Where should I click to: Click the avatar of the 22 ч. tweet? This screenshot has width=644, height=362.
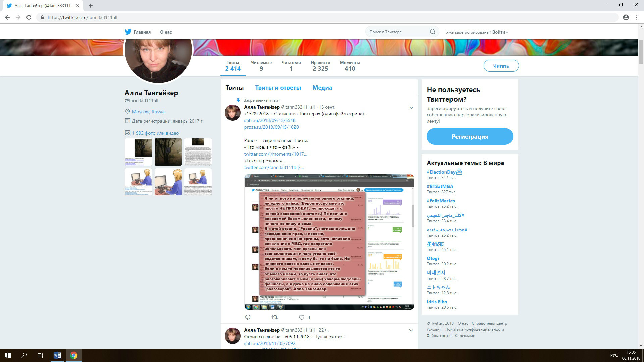coord(232,336)
